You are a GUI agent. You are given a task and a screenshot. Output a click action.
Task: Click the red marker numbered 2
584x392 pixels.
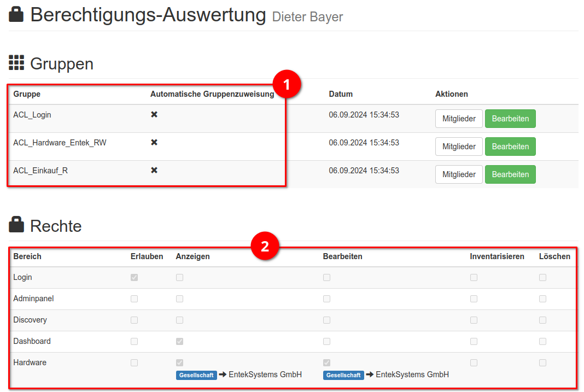[266, 247]
